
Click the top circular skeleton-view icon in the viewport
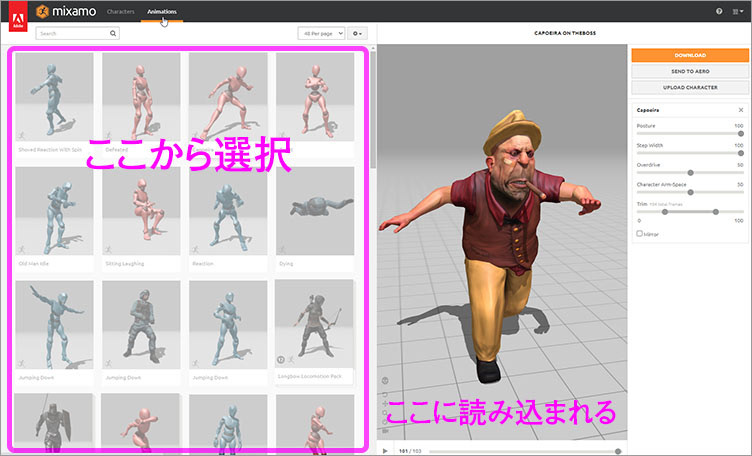(x=385, y=381)
